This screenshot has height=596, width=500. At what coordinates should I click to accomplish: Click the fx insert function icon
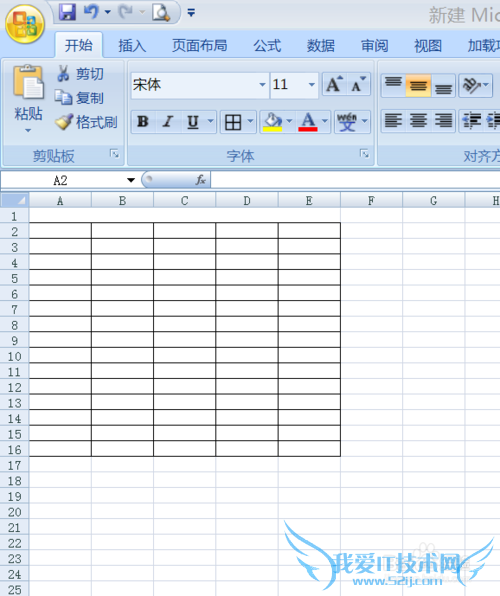click(201, 180)
